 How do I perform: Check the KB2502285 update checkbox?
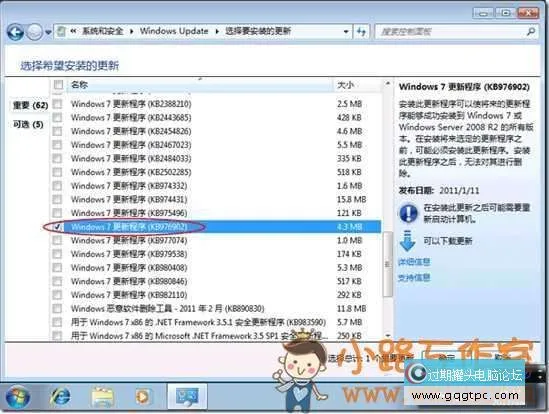click(57, 172)
